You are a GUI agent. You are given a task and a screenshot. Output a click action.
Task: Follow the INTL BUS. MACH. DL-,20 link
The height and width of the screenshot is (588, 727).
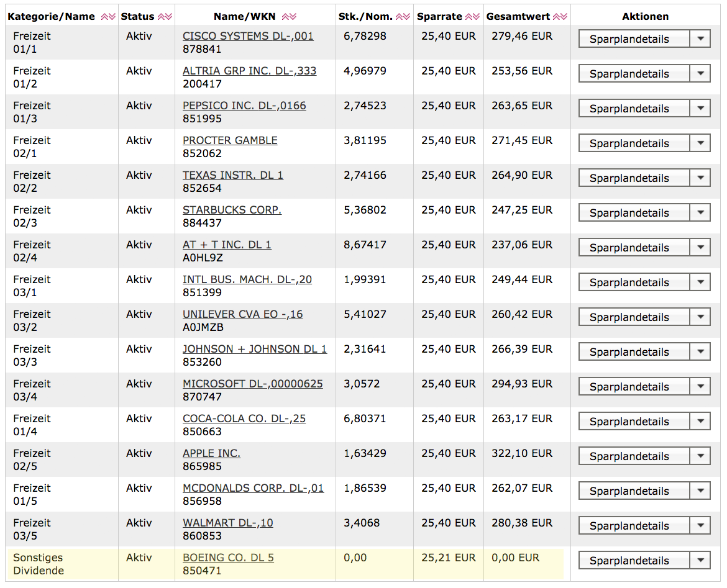pos(247,279)
